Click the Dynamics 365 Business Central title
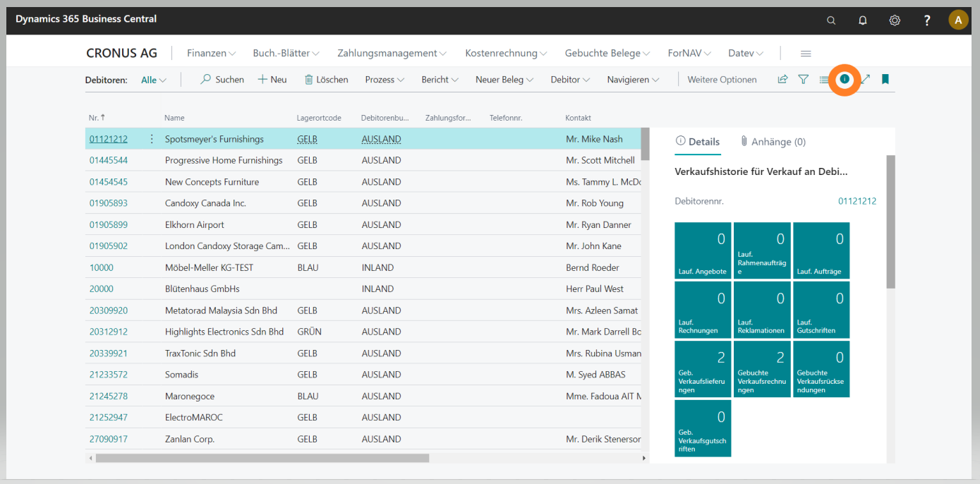This screenshot has width=980, height=484. coord(86,19)
